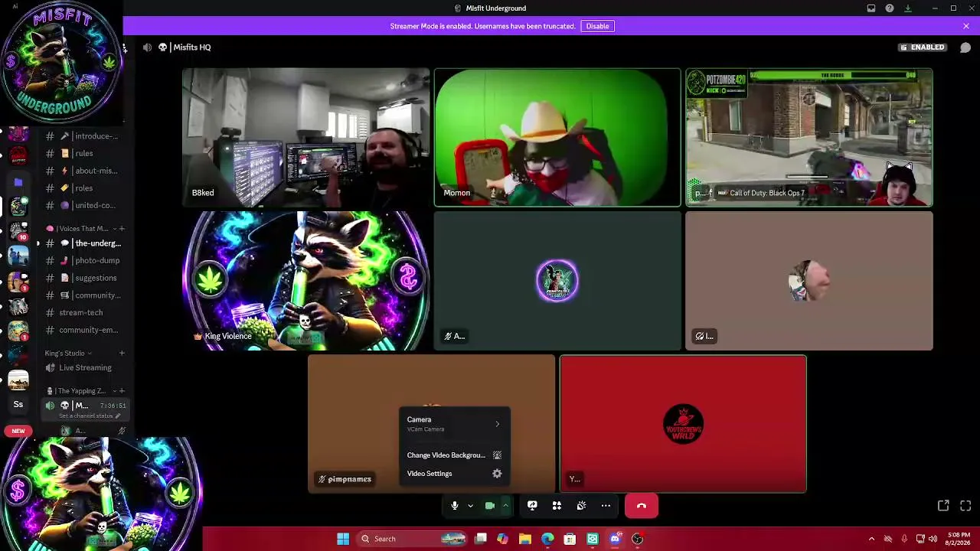Show hidden system tray icons
980x551 pixels.
click(x=871, y=539)
